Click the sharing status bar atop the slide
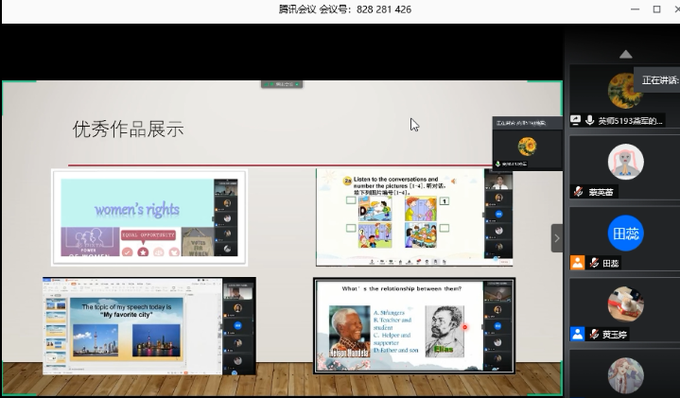680x398 pixels. click(x=281, y=84)
